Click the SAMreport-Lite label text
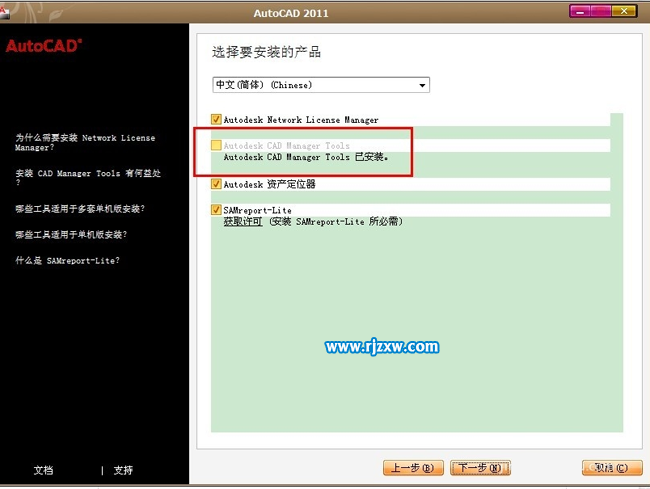Screen dimensions: 650x489 coord(257,210)
